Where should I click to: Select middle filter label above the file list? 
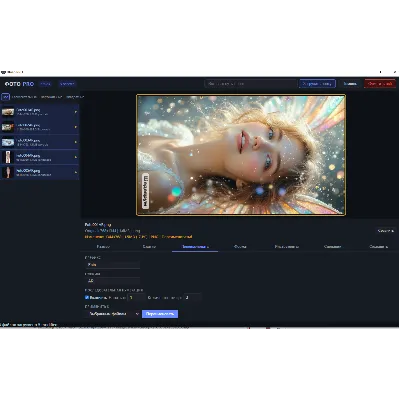51,97
